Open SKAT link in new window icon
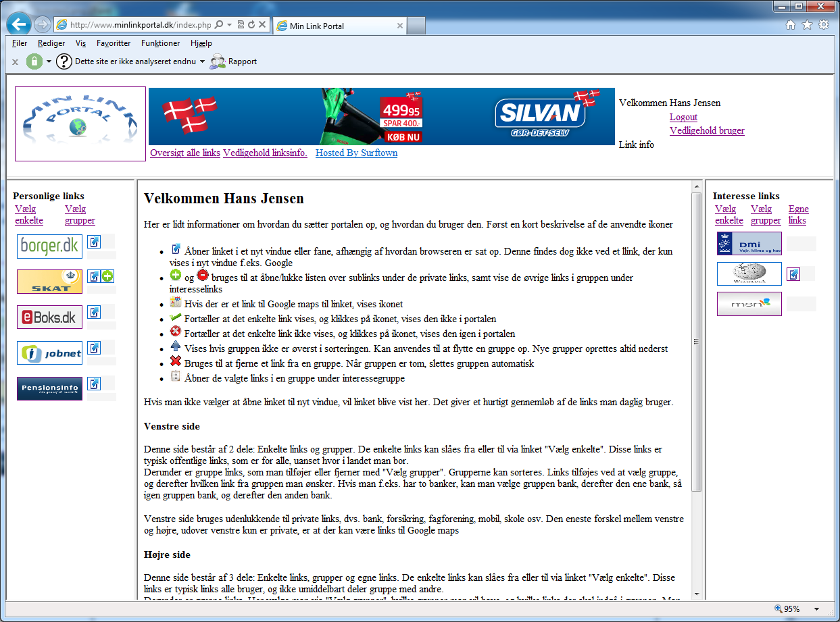 pos(94,276)
